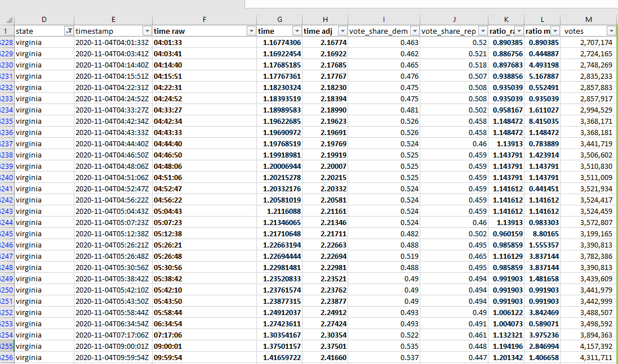Open the time raw filter dropdown
Screen dimensions: 618x364
251,31
